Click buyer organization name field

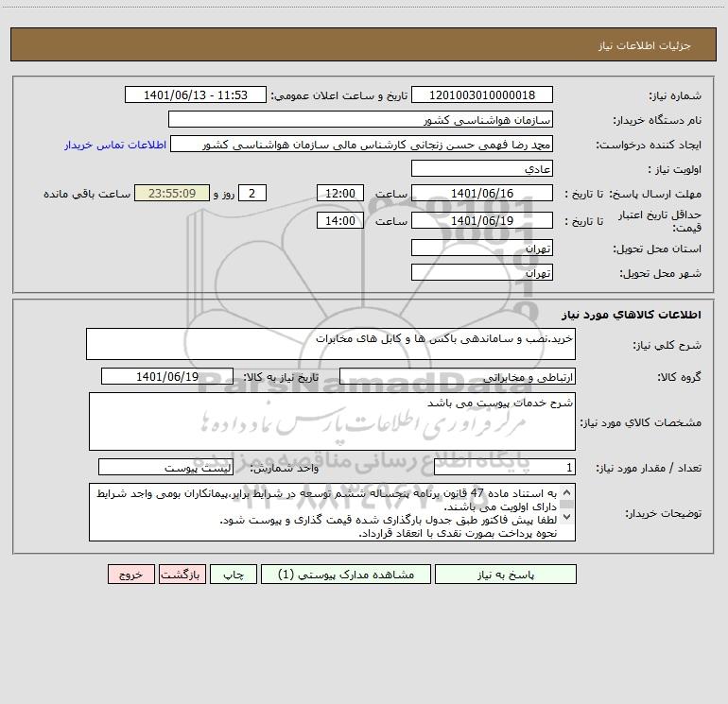[x=360, y=119]
